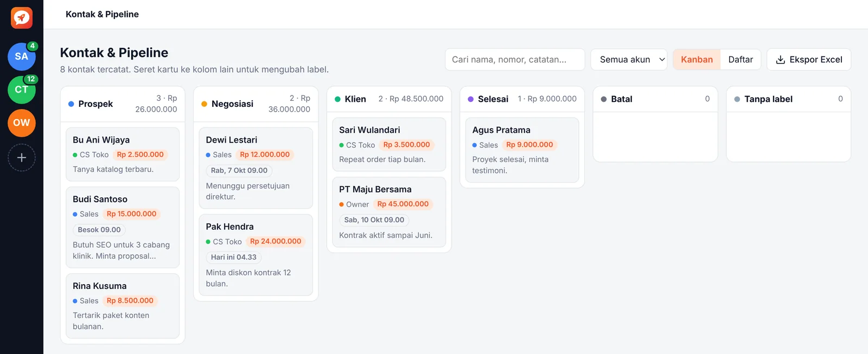
Task: Click the Owner label on PT Maju Bersama
Action: (354, 204)
